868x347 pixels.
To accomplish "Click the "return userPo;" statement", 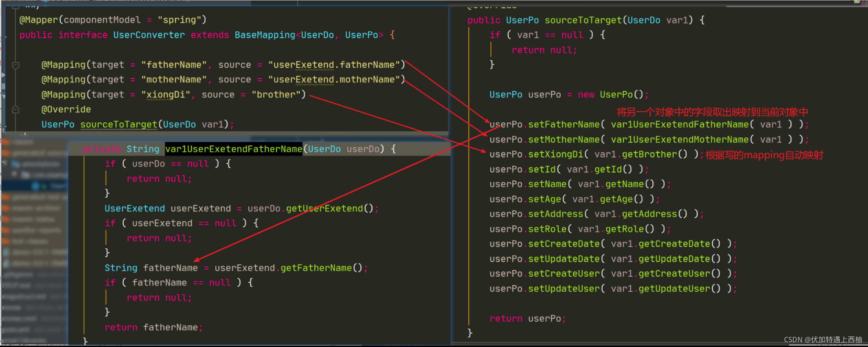I will coord(528,319).
